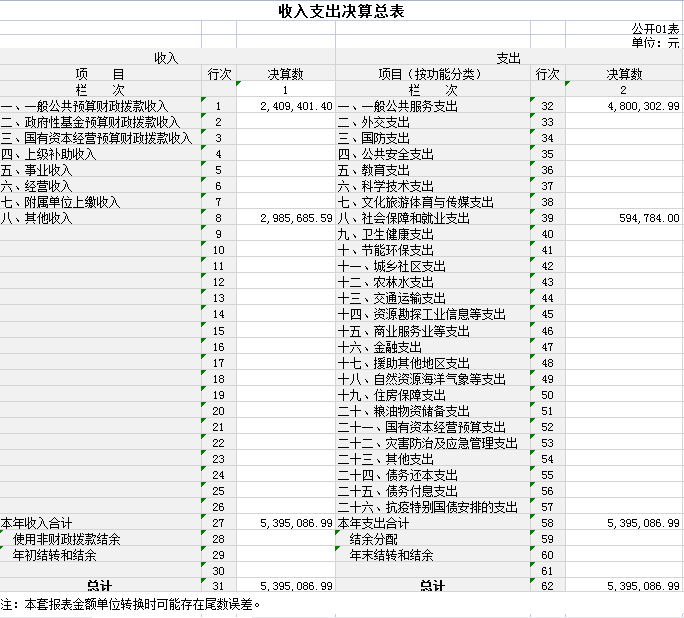This screenshot has width=684, height=618.
Task: Click row number 27 cell
Action: 219,523
